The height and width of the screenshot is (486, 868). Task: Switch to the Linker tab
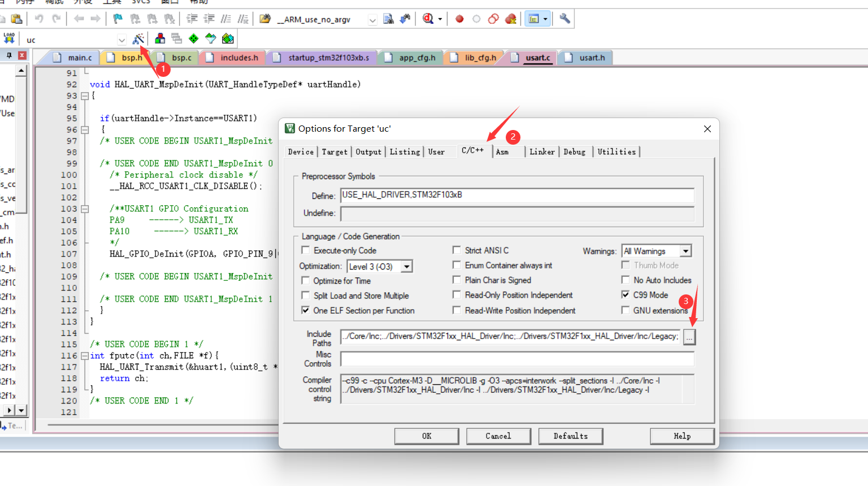(542, 151)
